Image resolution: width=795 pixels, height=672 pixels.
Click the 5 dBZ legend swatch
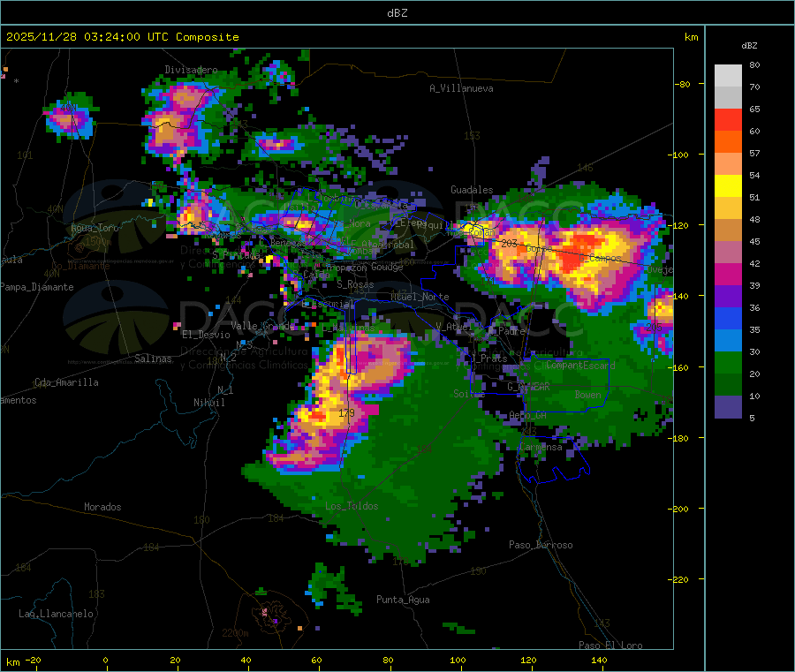pyautogui.click(x=728, y=407)
